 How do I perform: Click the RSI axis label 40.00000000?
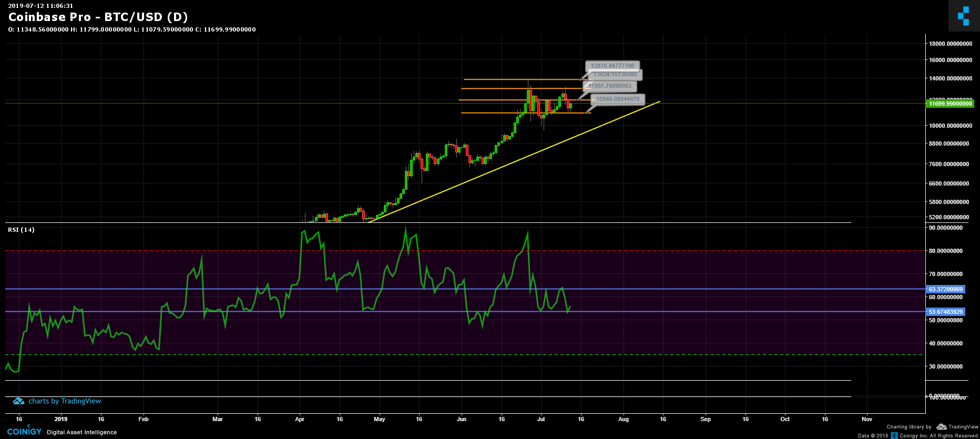click(946, 343)
